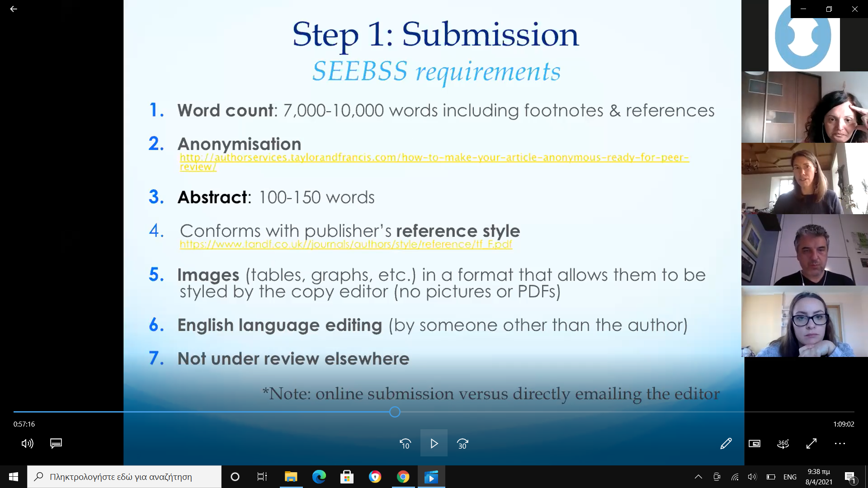The width and height of the screenshot is (868, 488).
Task: Open Google Chrome from taskbar
Action: [x=403, y=477]
